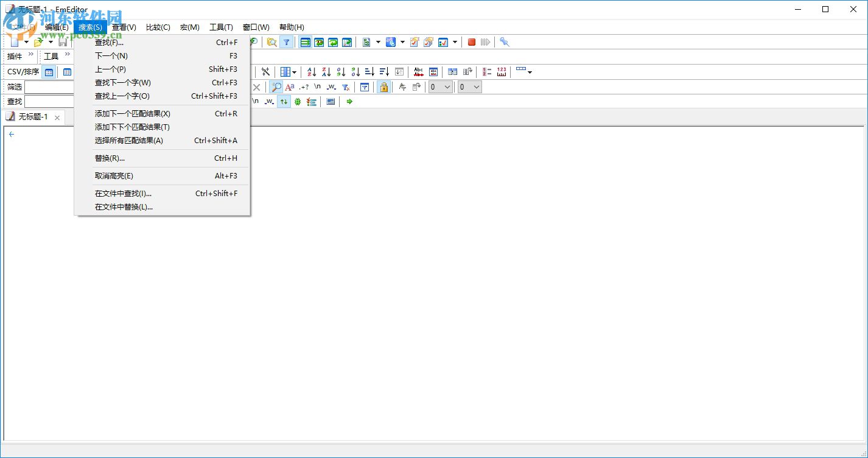Screen dimensions: 868x458
Task: Toggle the \n option in the 查找 toolbar
Action: coord(256,102)
